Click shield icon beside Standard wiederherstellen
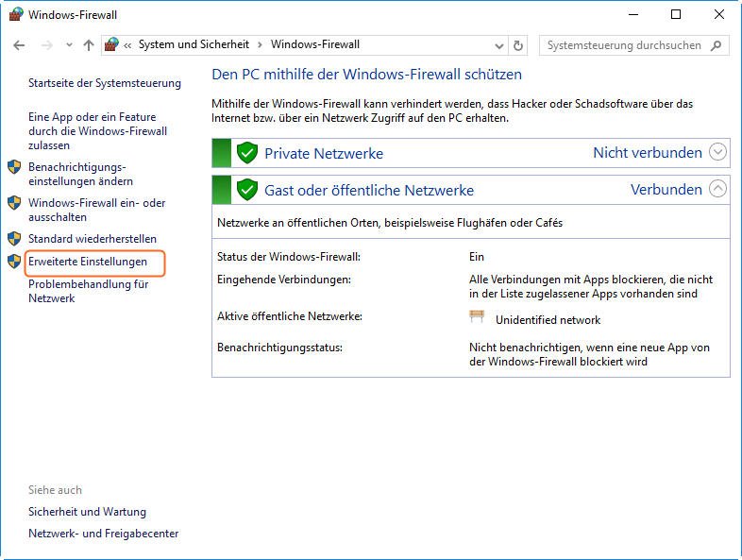 point(14,239)
